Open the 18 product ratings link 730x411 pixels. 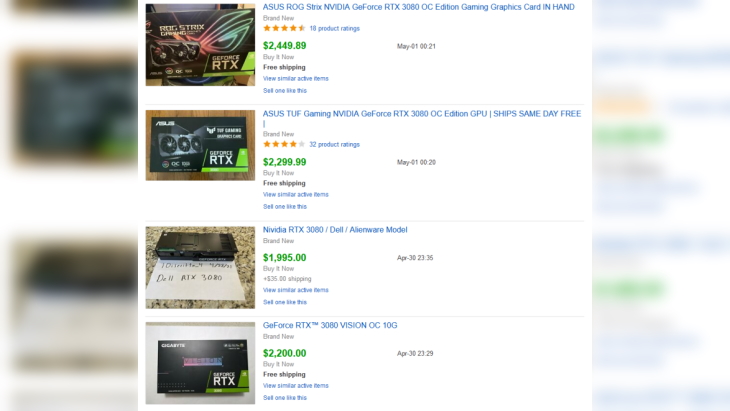pyautogui.click(x=334, y=28)
